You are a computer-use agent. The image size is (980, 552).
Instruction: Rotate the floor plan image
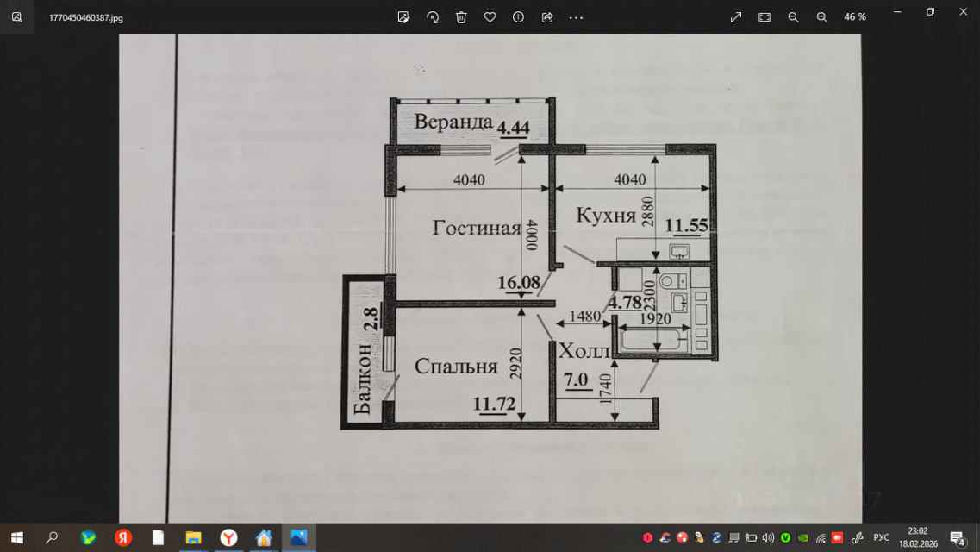coord(433,17)
